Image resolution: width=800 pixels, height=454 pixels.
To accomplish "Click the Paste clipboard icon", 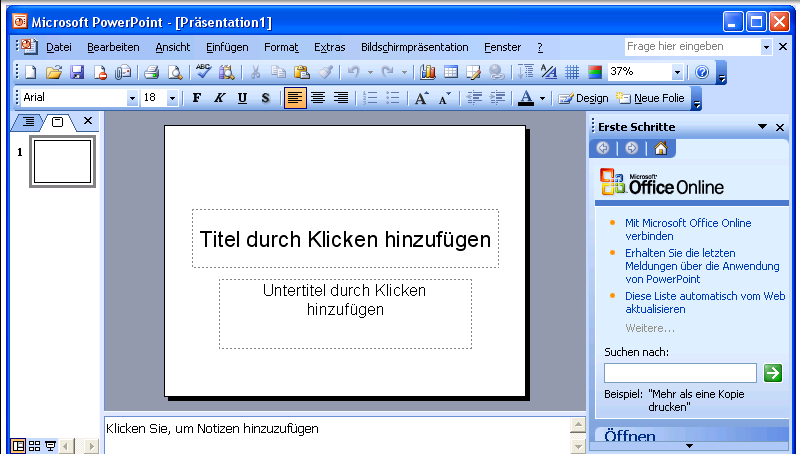I will click(302, 72).
